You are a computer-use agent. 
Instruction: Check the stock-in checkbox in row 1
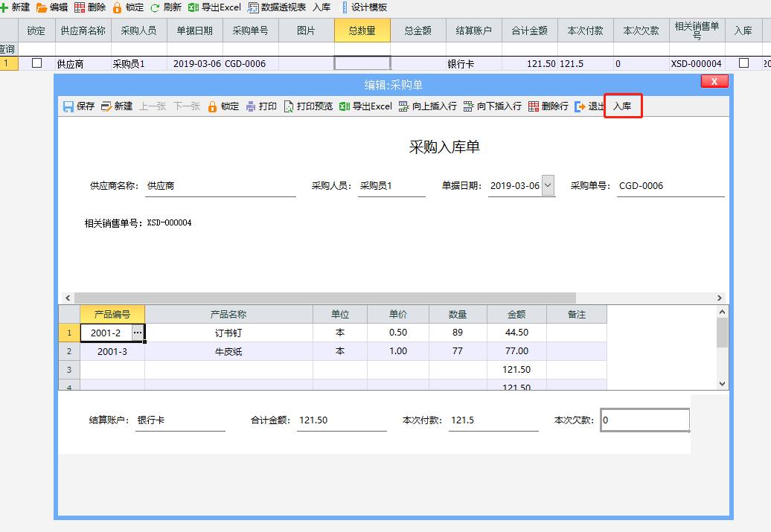[743, 63]
